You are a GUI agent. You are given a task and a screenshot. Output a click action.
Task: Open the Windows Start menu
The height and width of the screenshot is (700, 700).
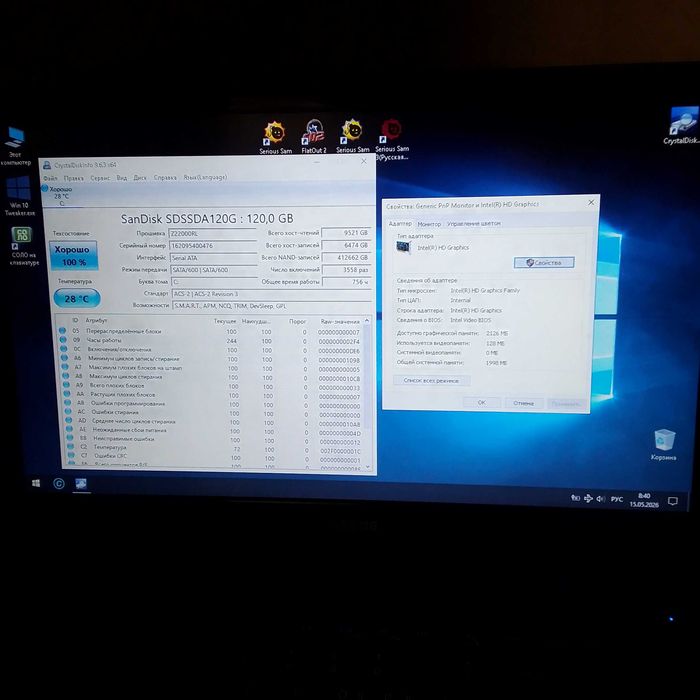[36, 483]
